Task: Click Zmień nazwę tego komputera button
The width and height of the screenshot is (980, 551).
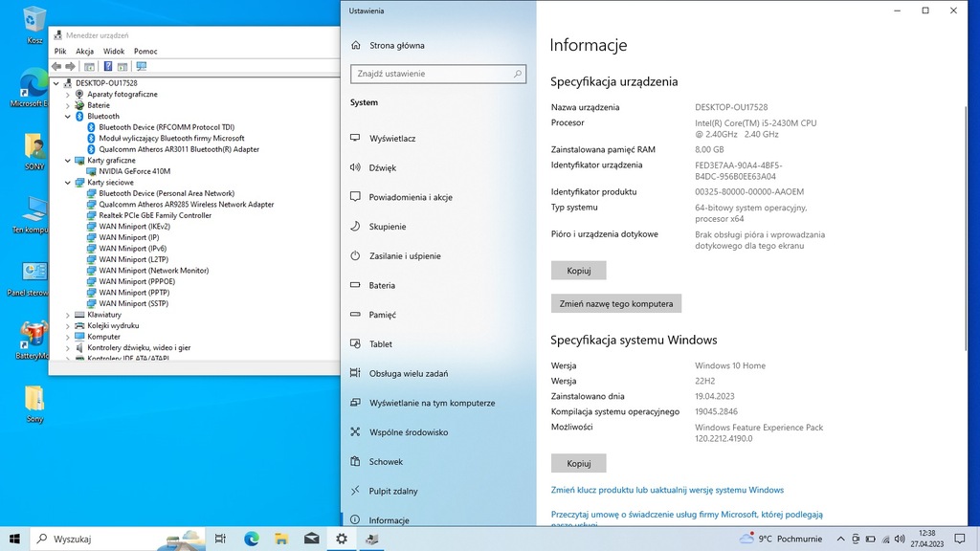Action: coord(616,303)
